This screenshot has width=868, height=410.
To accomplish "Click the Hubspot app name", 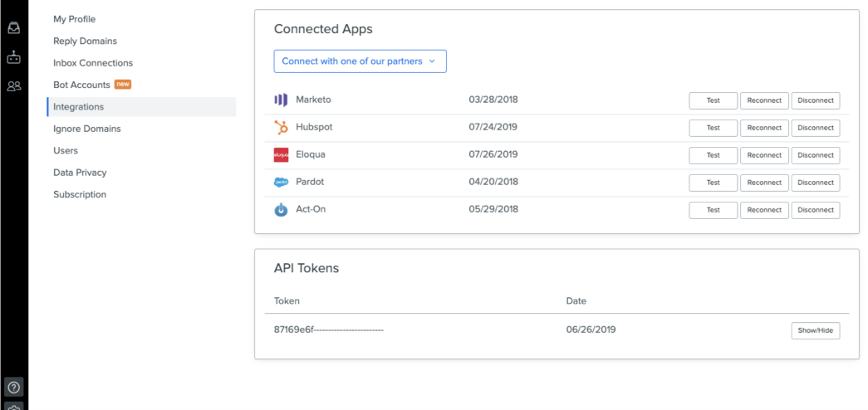I will click(314, 127).
